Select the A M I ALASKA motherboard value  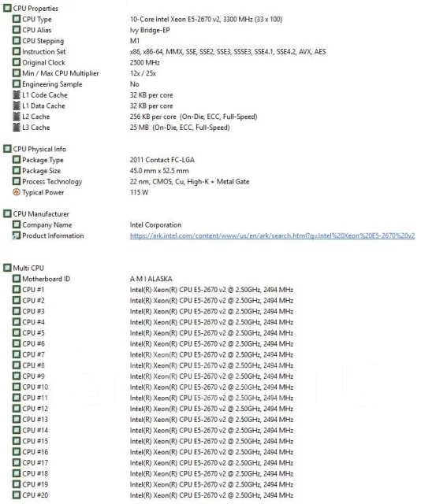coord(151,279)
